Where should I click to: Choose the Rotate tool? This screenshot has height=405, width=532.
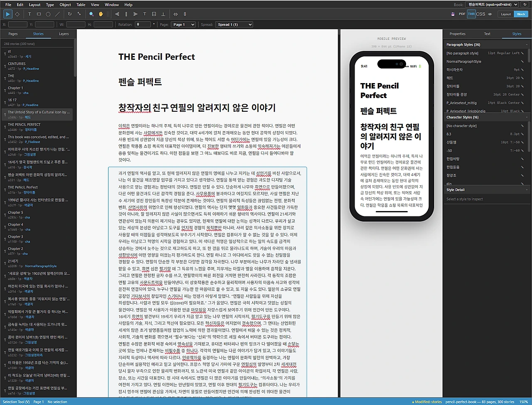coord(70,14)
